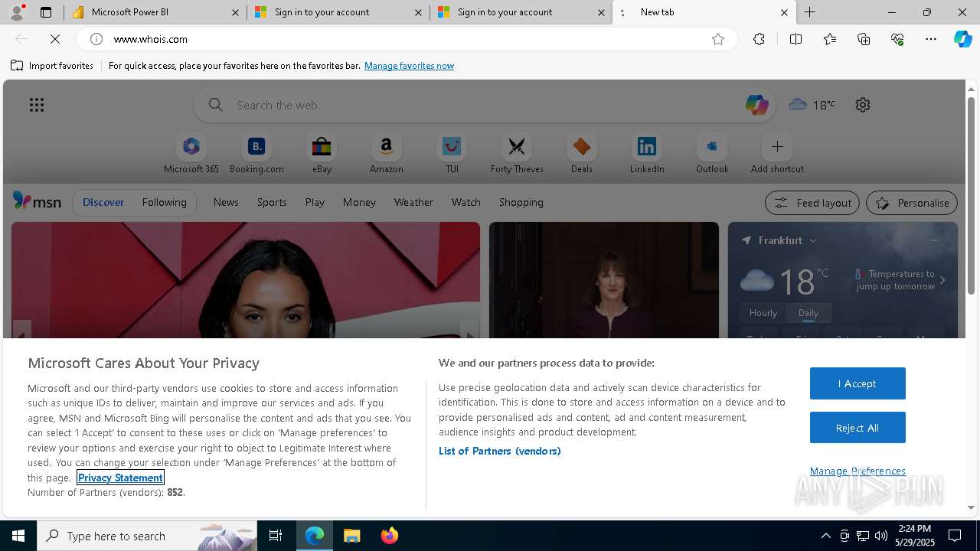Open the News category

point(226,202)
